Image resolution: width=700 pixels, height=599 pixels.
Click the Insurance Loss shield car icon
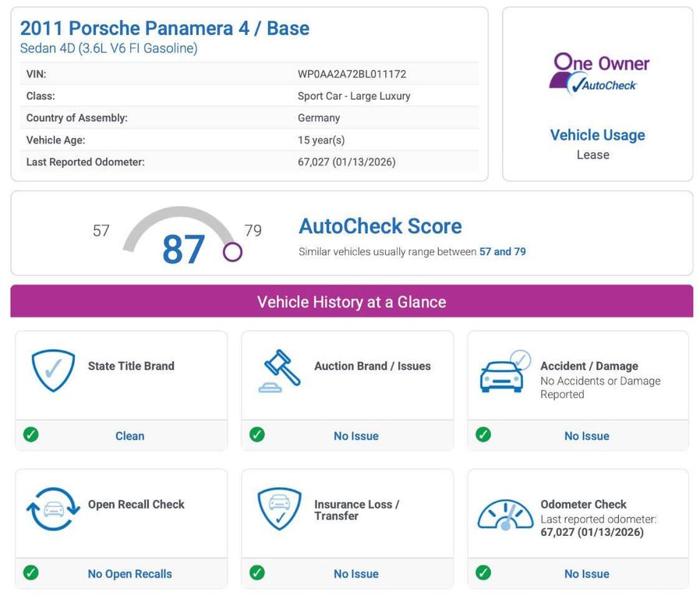(x=279, y=509)
